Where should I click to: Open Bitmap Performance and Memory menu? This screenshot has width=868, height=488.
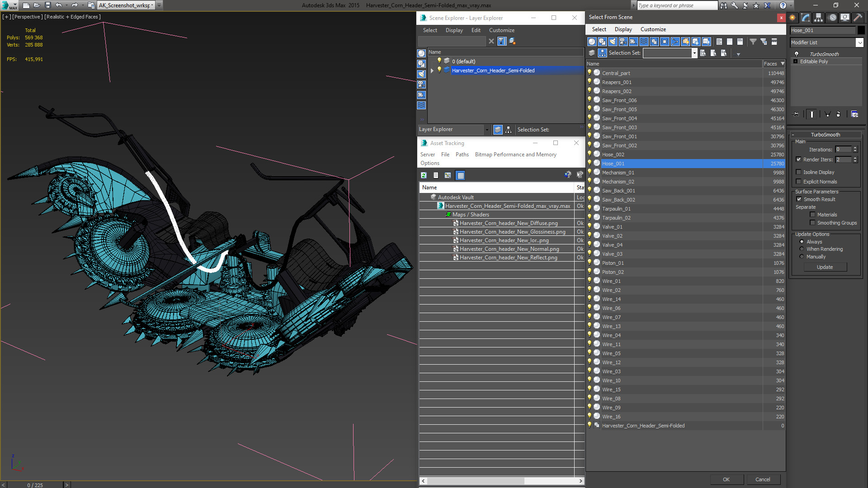515,155
